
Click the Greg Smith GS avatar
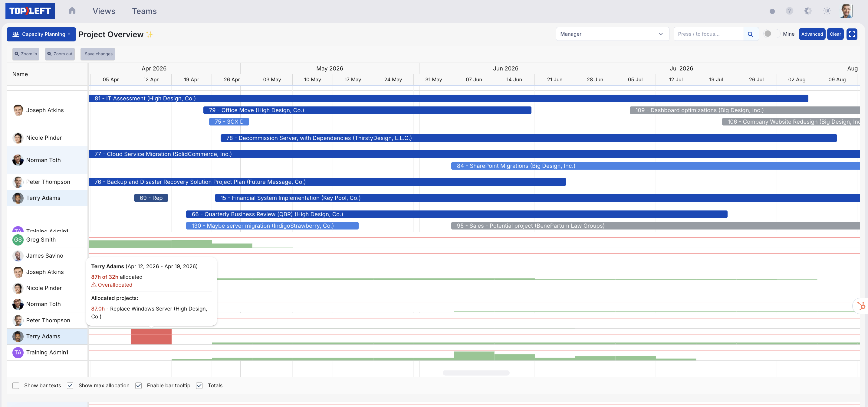coord(18,240)
